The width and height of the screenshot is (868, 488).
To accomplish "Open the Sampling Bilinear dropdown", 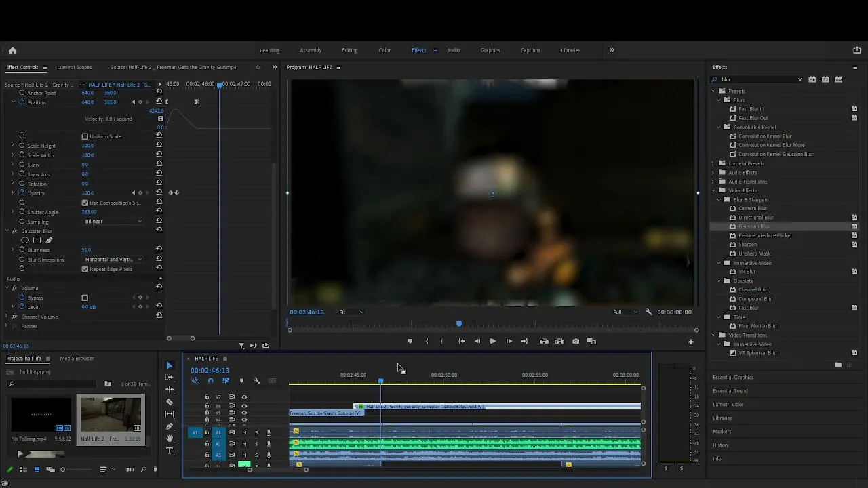I will tap(113, 222).
